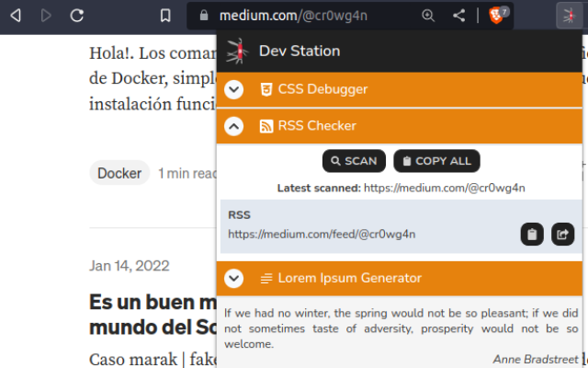Select the Lorem Ipsum Generator header label

pyautogui.click(x=349, y=278)
